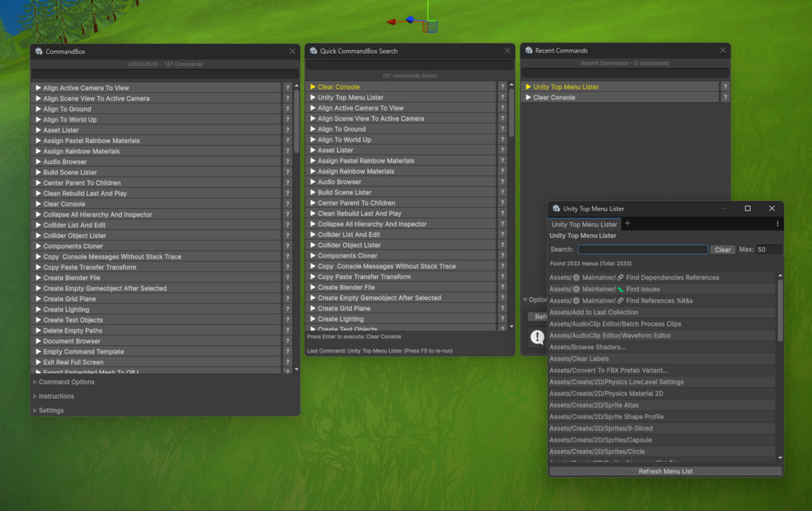This screenshot has width=812, height=511.
Task: Select Assets/Create/2D/Physics Material 2D entry
Action: pos(662,394)
